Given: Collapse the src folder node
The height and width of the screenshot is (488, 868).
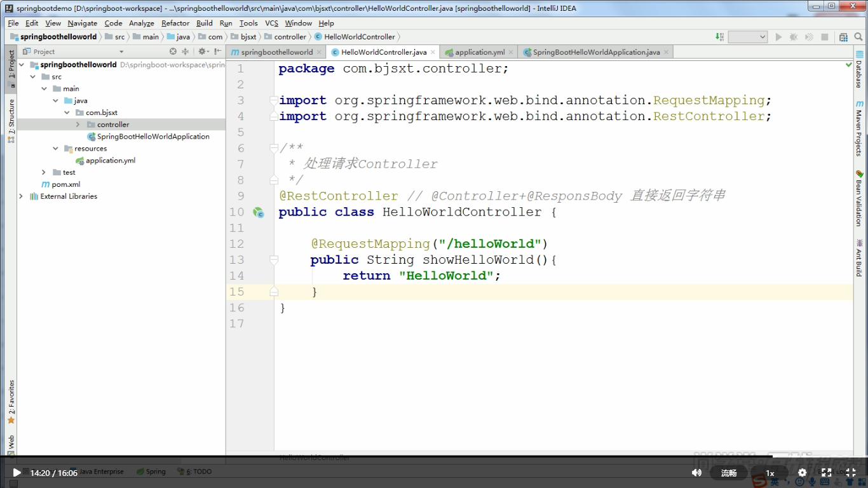Looking at the screenshot, I should (33, 76).
